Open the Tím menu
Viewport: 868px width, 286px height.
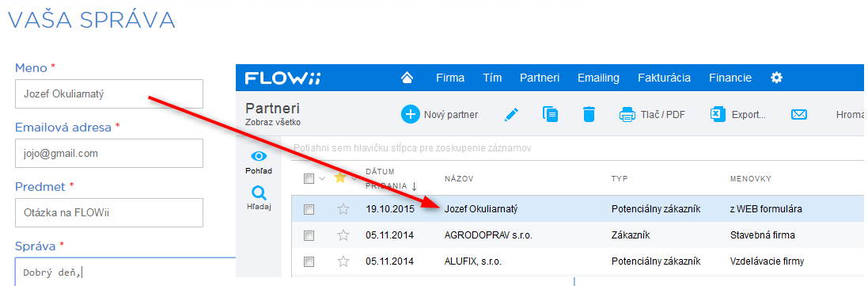click(492, 78)
